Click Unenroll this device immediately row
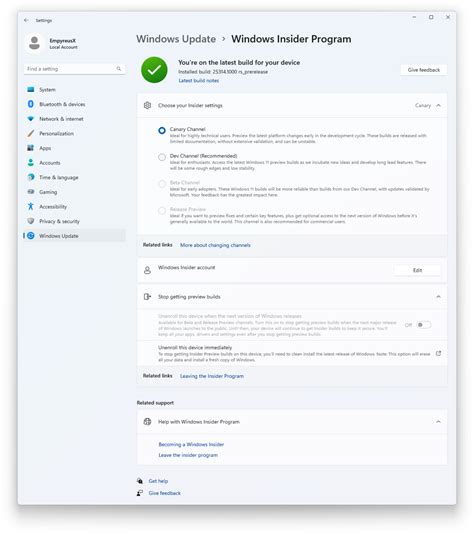 [292, 354]
